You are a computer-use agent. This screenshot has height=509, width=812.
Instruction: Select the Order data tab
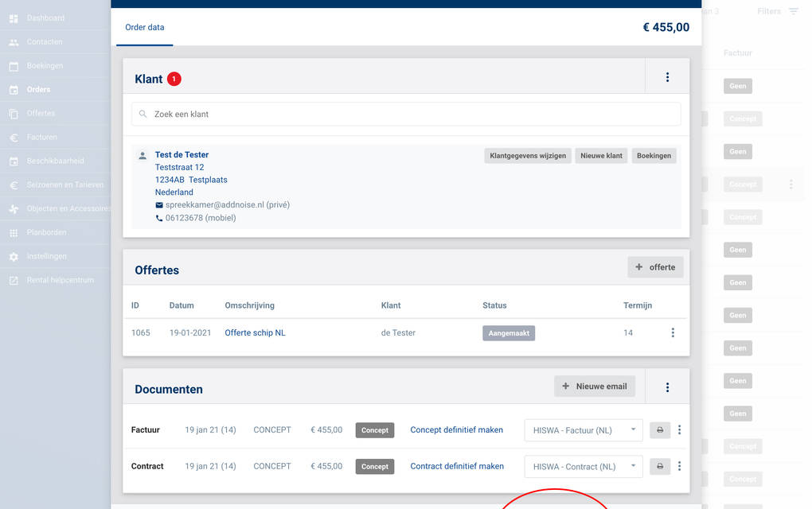coord(145,27)
